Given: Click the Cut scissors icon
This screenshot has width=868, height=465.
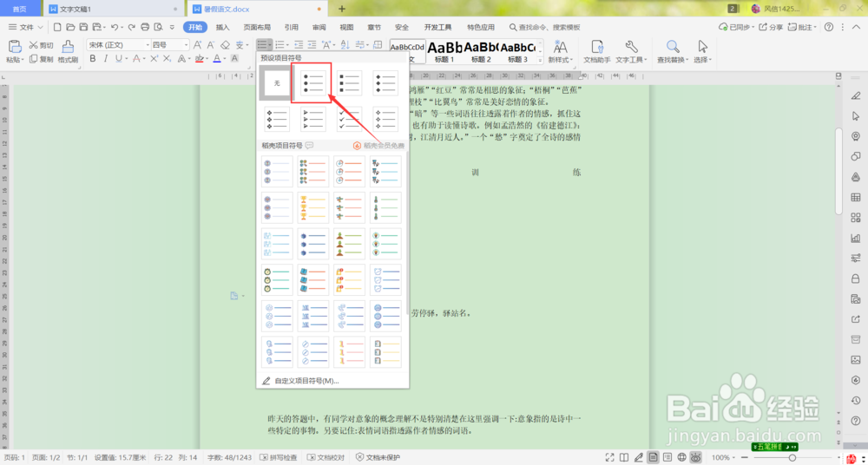Looking at the screenshot, I should (35, 45).
